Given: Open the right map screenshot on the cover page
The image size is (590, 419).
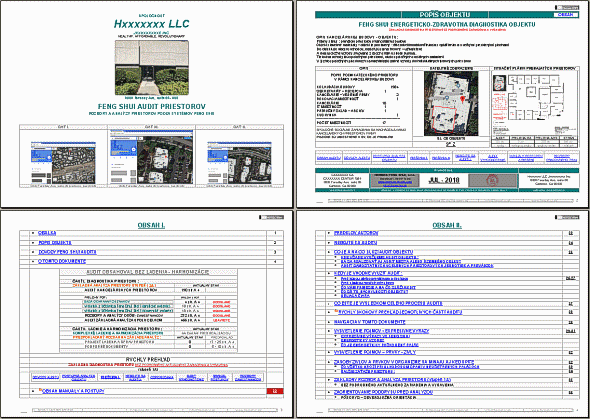Looking at the screenshot, I should pyautogui.click(x=239, y=162).
